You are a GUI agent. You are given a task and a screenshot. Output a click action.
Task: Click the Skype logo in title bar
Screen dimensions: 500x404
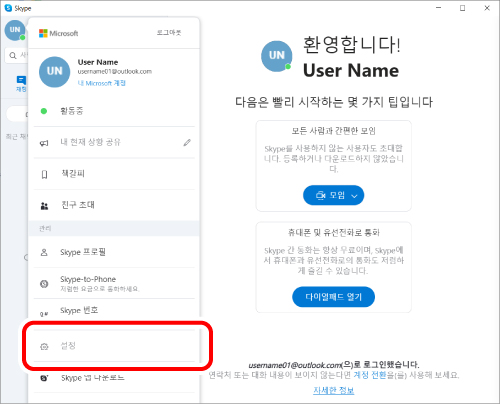pos(8,8)
